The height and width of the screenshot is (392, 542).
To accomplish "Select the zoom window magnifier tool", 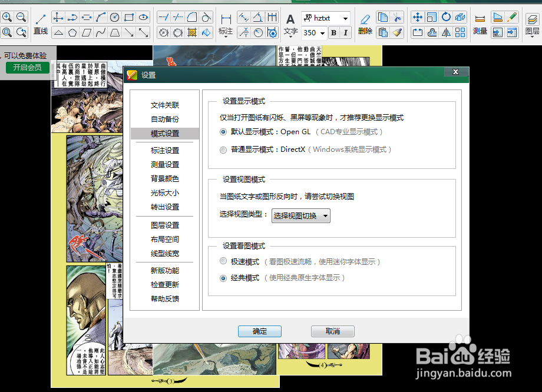I will click(7, 32).
